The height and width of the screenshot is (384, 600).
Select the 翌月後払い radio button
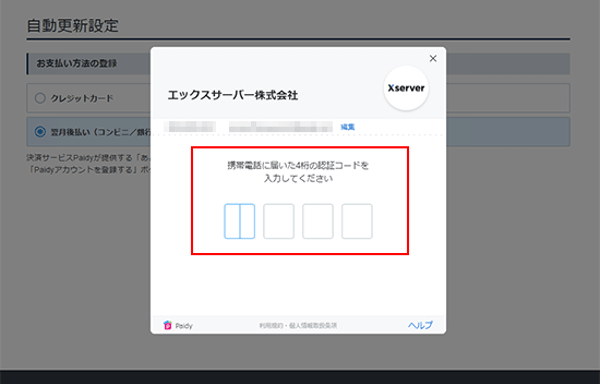pos(40,132)
